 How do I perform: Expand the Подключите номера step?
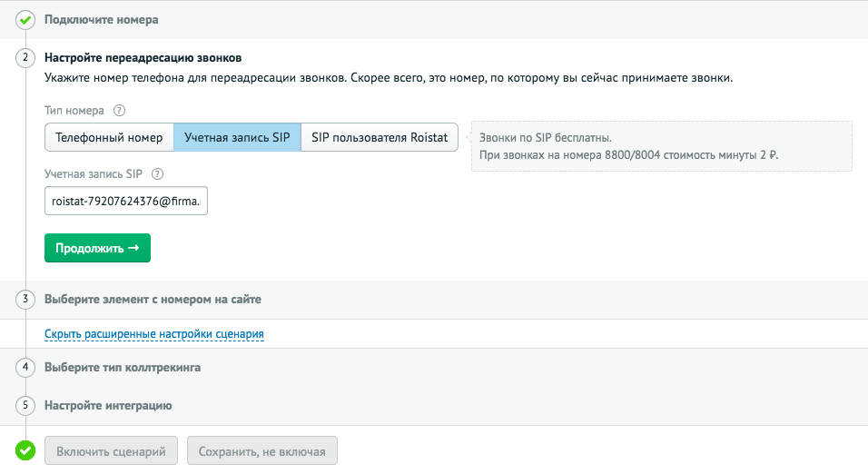tap(102, 20)
